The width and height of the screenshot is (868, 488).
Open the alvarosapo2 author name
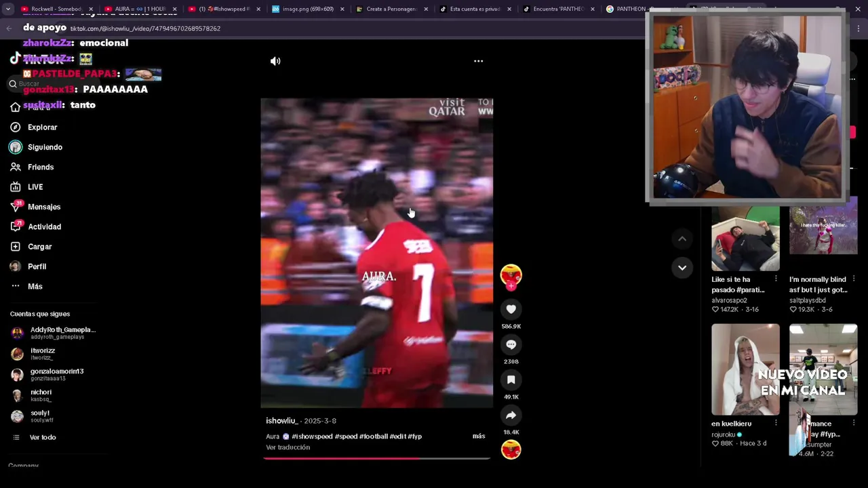point(729,300)
